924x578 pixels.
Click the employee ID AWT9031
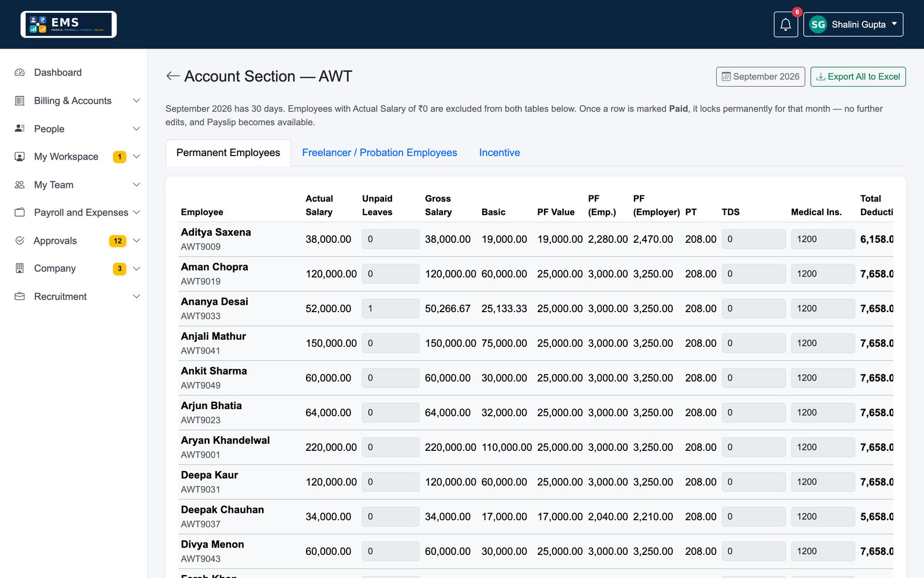click(x=200, y=490)
